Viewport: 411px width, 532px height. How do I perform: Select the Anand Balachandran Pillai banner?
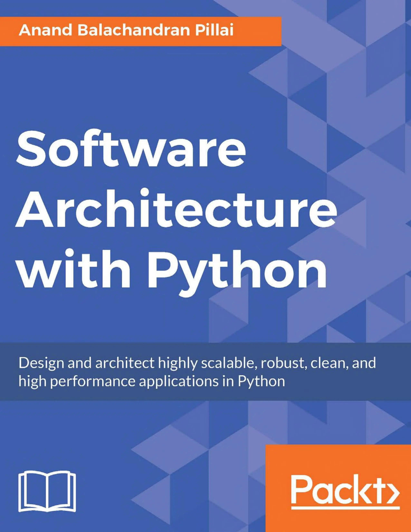pyautogui.click(x=127, y=30)
